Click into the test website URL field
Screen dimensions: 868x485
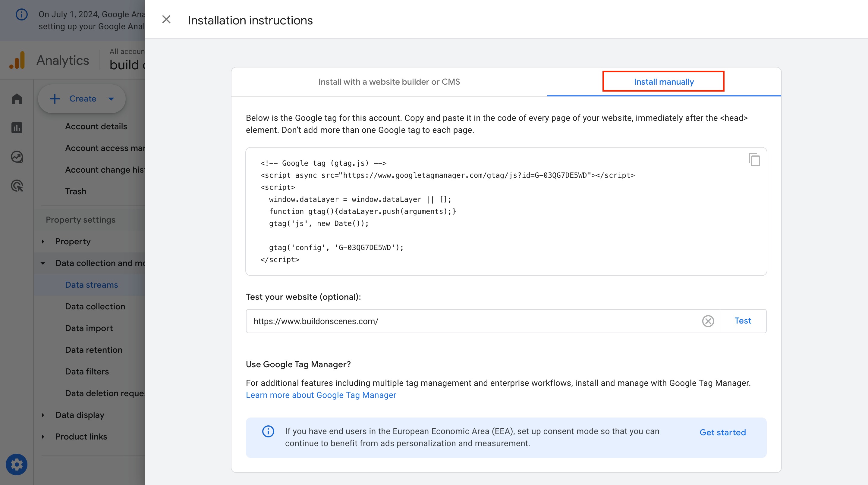472,321
